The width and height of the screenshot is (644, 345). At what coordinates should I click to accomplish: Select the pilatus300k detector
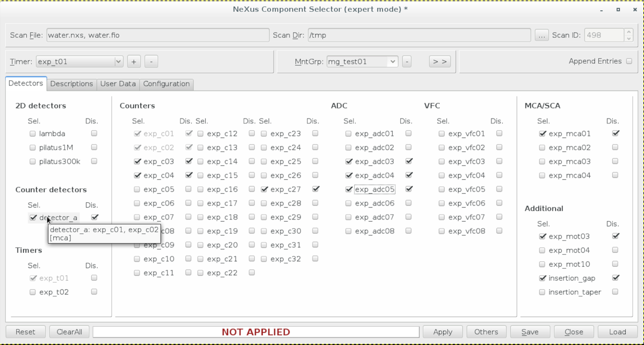(32, 162)
